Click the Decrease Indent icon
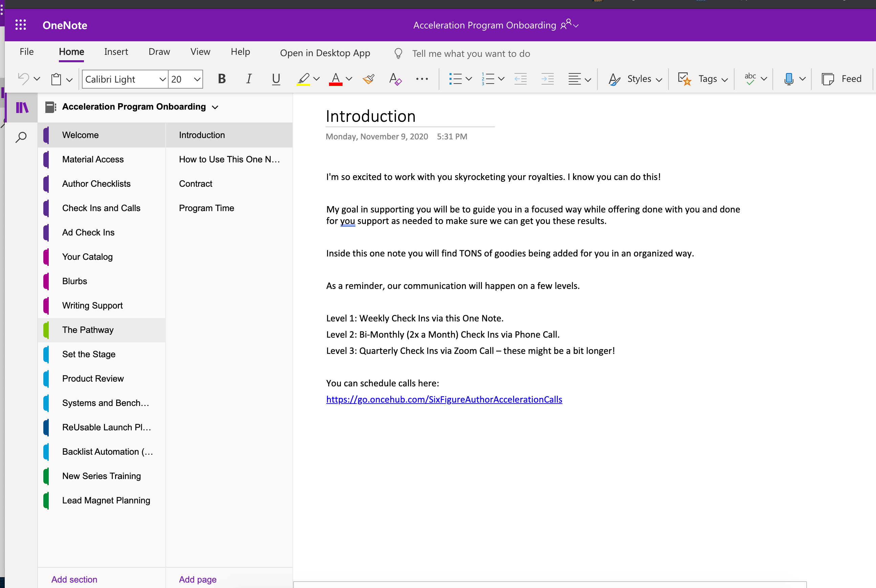The image size is (876, 588). coord(520,79)
